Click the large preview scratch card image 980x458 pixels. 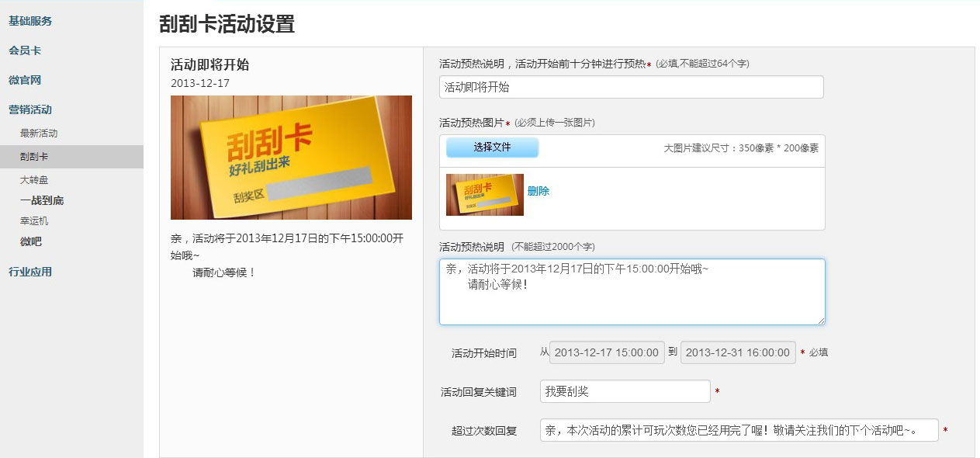click(x=291, y=158)
